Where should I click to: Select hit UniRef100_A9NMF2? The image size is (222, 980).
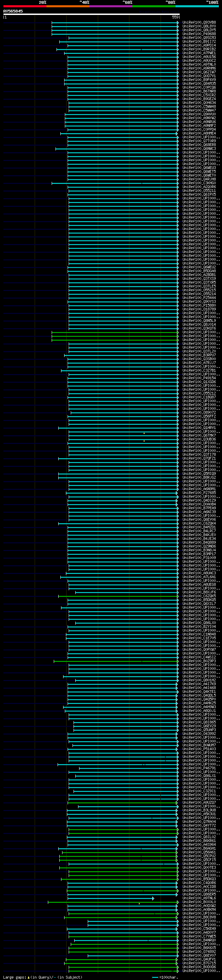click(199, 125)
